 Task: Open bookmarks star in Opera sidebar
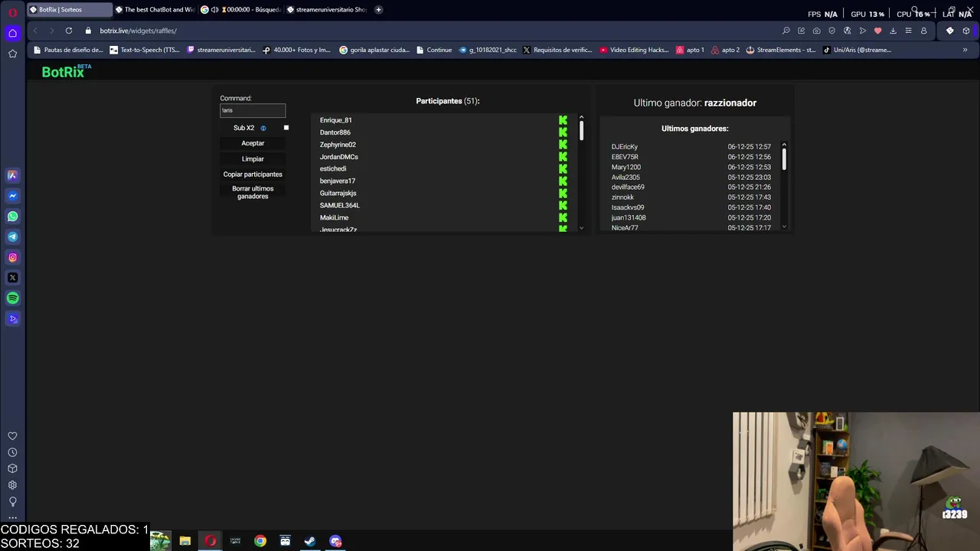pyautogui.click(x=12, y=54)
